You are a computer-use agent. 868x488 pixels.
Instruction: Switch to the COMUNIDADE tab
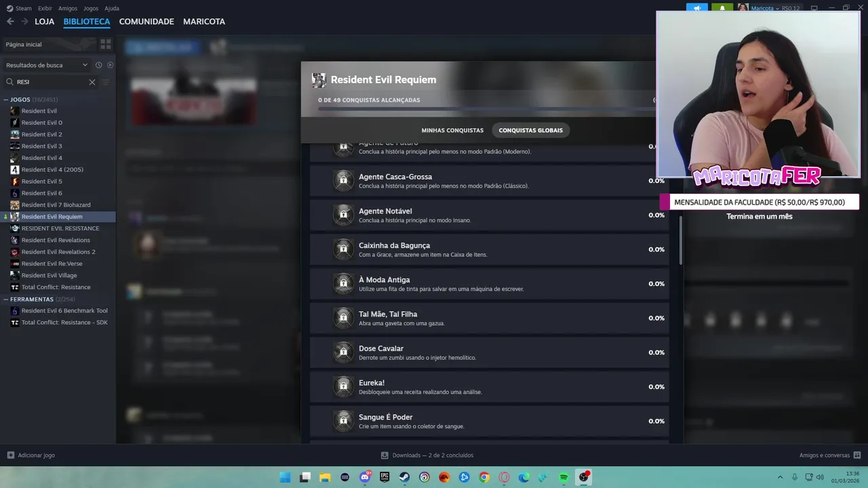[x=146, y=22]
